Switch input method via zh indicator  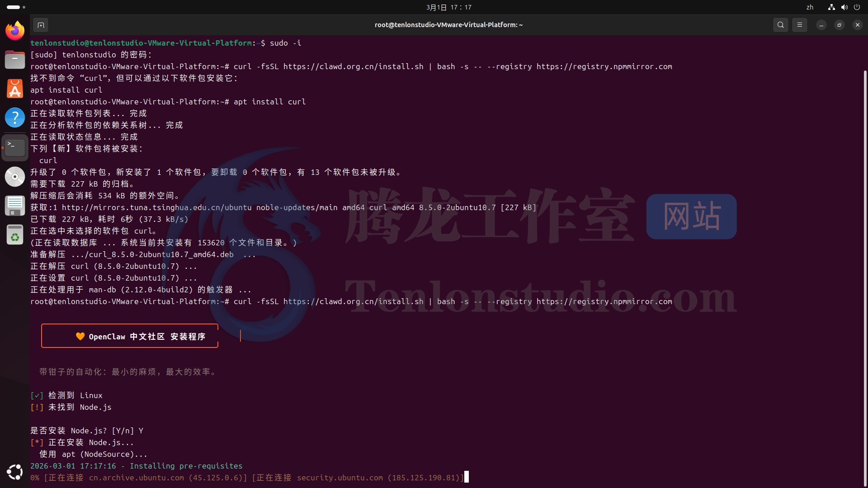(x=810, y=7)
